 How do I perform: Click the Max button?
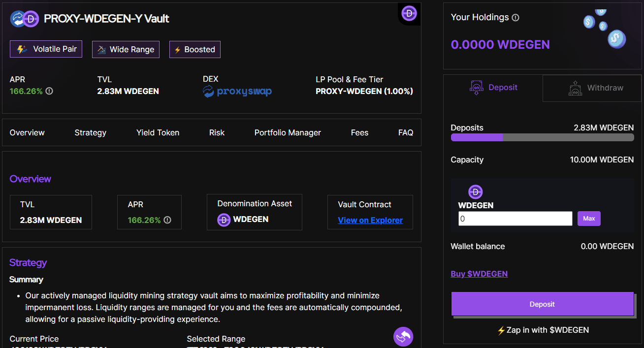pos(589,219)
